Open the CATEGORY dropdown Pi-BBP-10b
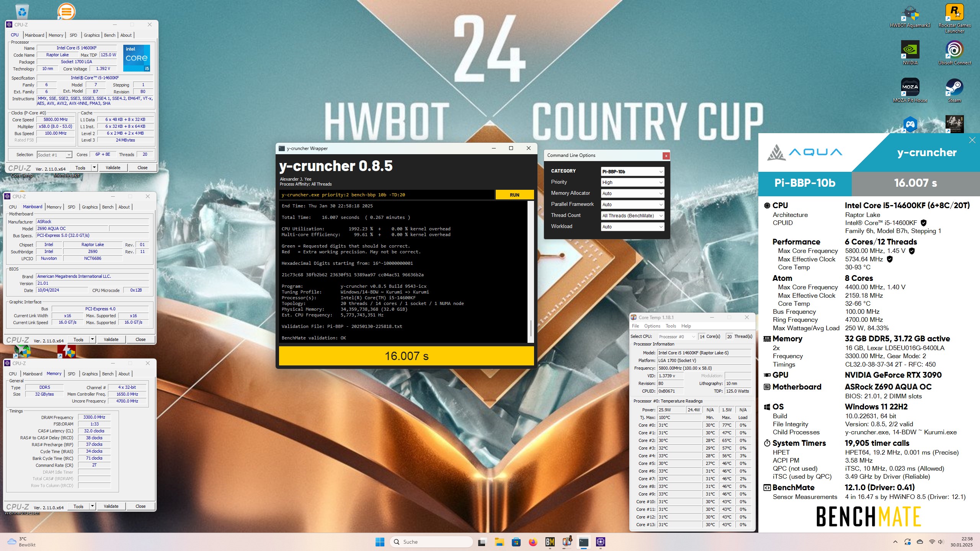Viewport: 980px width, 551px height. 632,171
